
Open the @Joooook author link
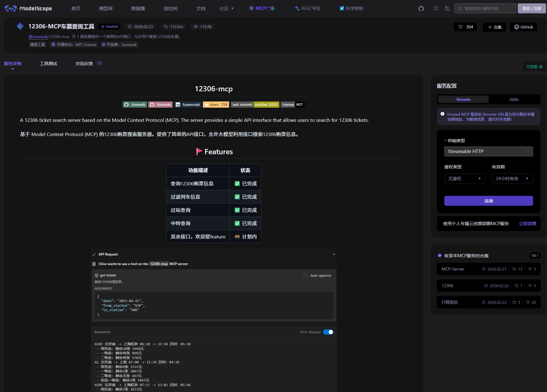click(x=39, y=36)
